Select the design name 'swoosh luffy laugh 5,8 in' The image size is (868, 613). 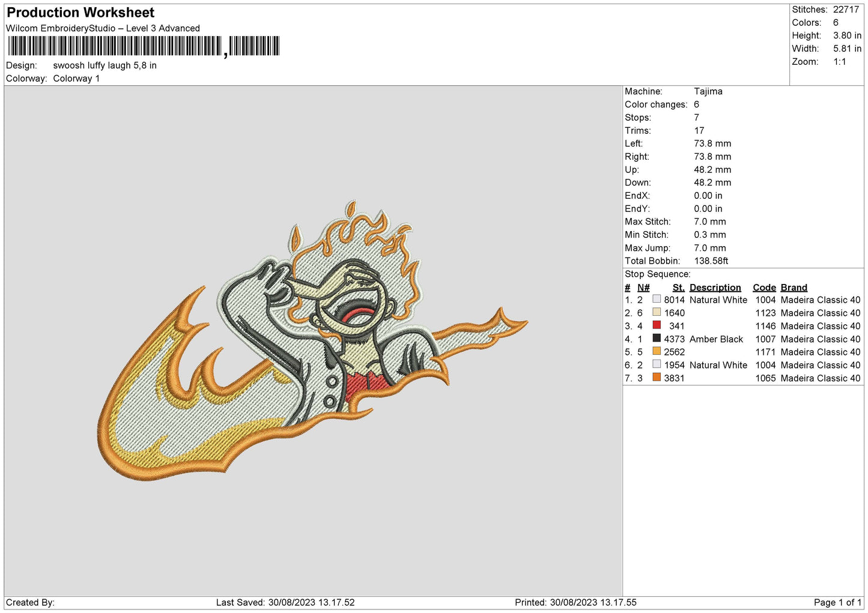coord(105,65)
